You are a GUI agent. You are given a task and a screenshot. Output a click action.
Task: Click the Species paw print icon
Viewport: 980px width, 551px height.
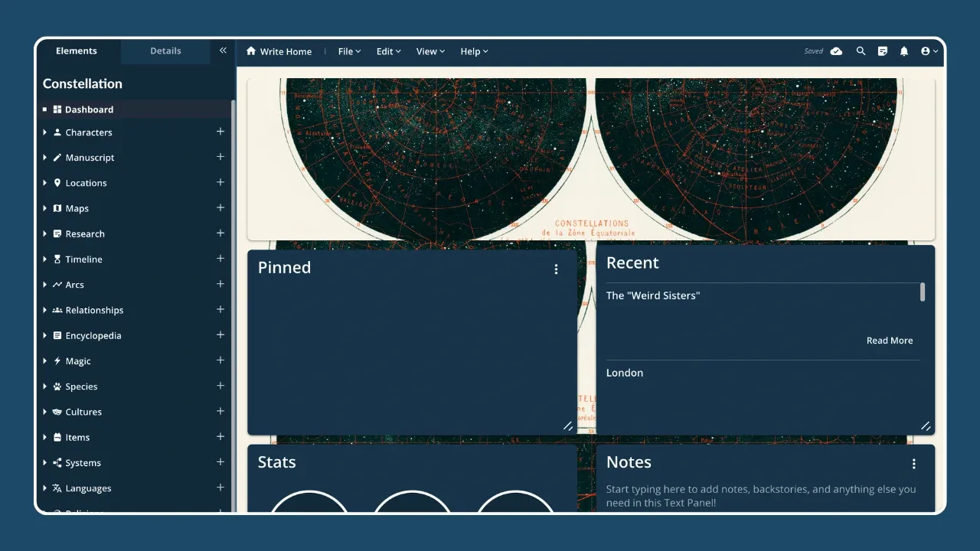tap(57, 386)
